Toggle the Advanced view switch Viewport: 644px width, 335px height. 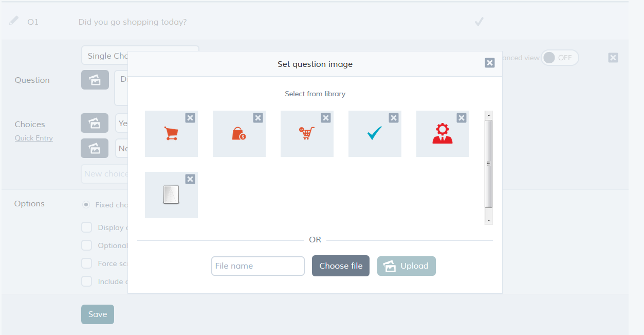coord(560,58)
